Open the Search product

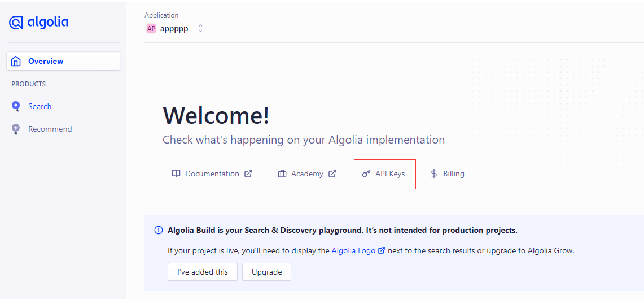pyautogui.click(x=40, y=106)
